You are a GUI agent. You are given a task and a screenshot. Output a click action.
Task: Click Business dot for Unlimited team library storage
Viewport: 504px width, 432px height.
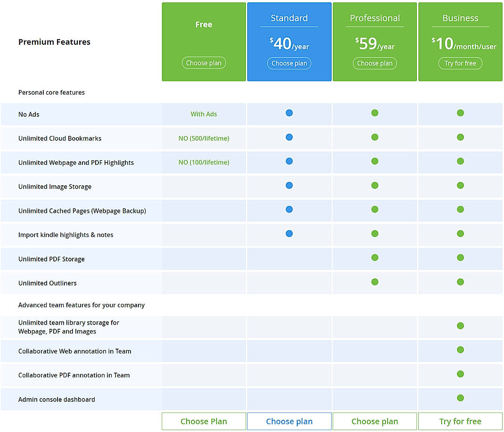(x=460, y=326)
